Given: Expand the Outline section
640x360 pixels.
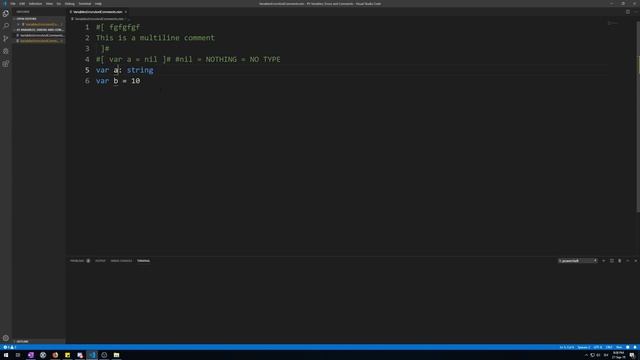Looking at the screenshot, I should pos(39,341).
